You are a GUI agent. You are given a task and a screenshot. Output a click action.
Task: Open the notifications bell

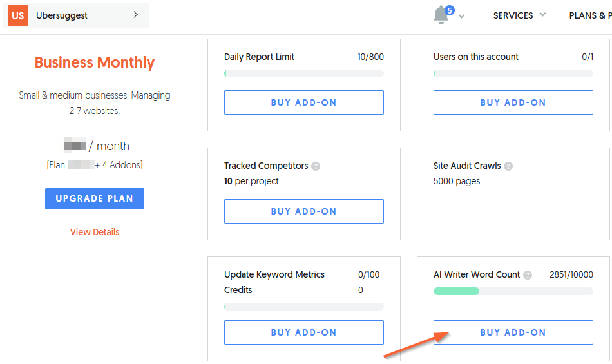tap(442, 15)
